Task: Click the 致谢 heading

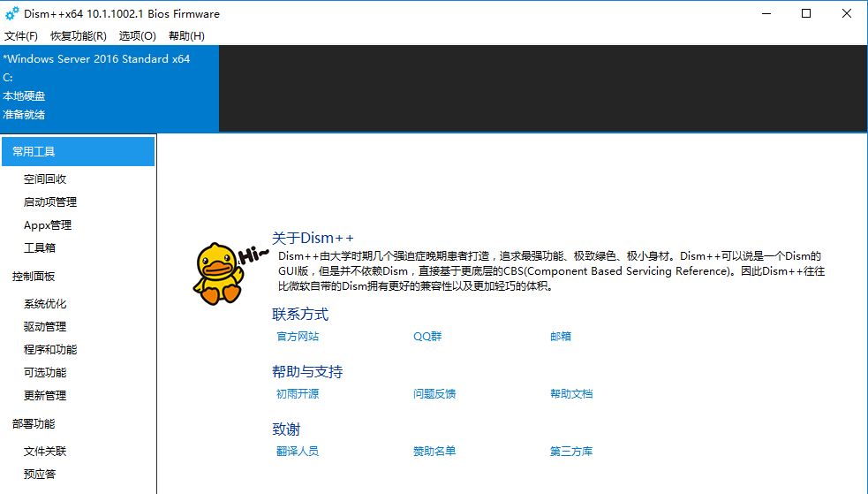Action: point(286,429)
